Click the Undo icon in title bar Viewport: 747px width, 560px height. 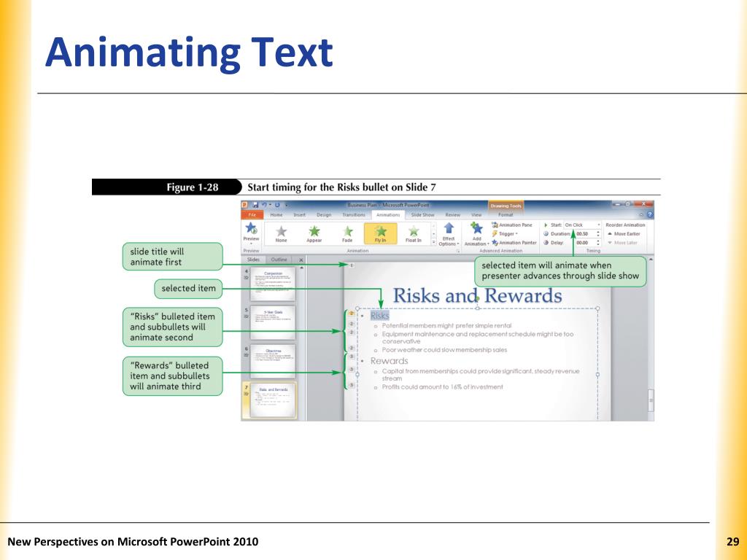[x=264, y=205]
